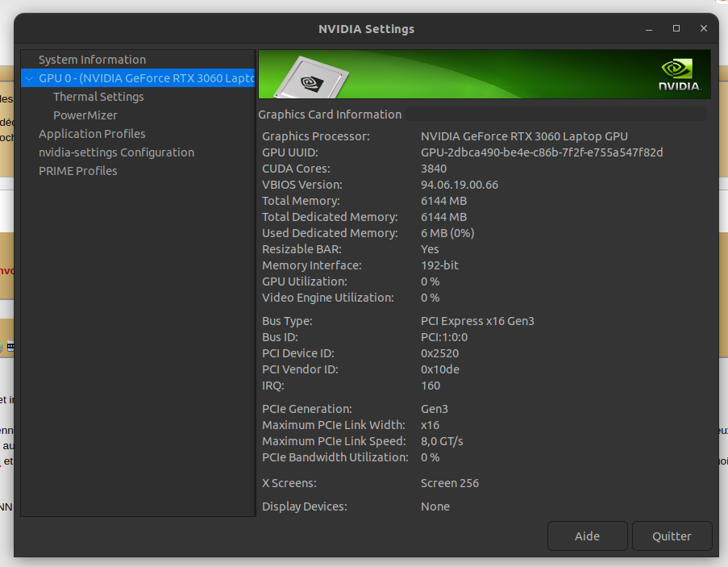
Task: Maximize the NVIDIA Settings window
Action: coord(676,29)
